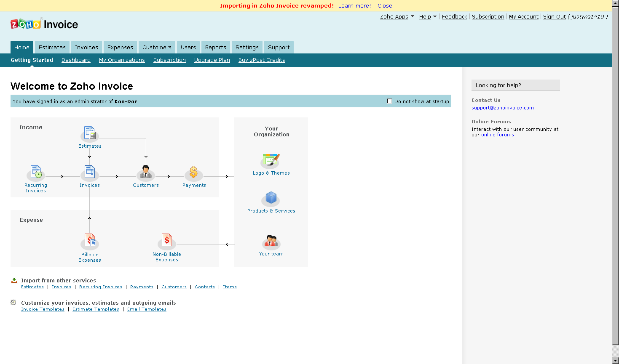Switch to the Home tab
619x364 pixels.
(x=22, y=47)
